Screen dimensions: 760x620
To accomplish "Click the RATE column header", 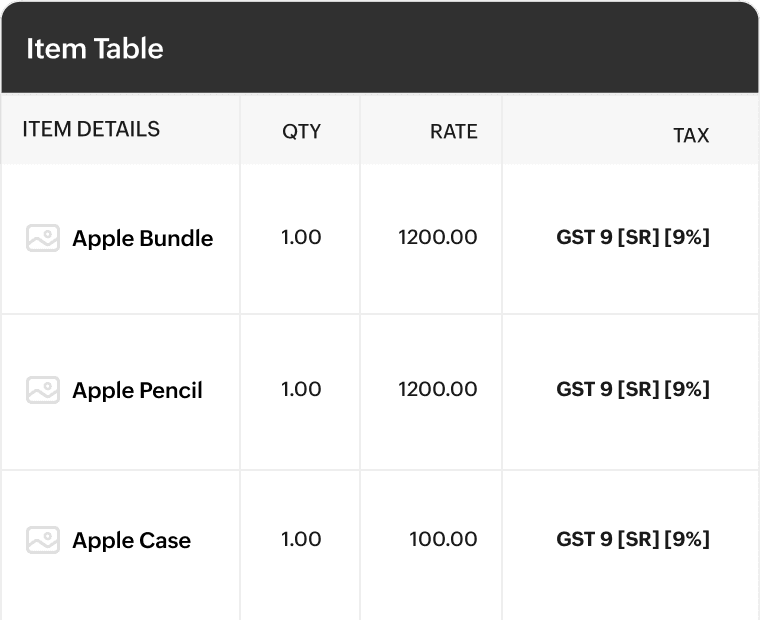I will click(x=453, y=132).
